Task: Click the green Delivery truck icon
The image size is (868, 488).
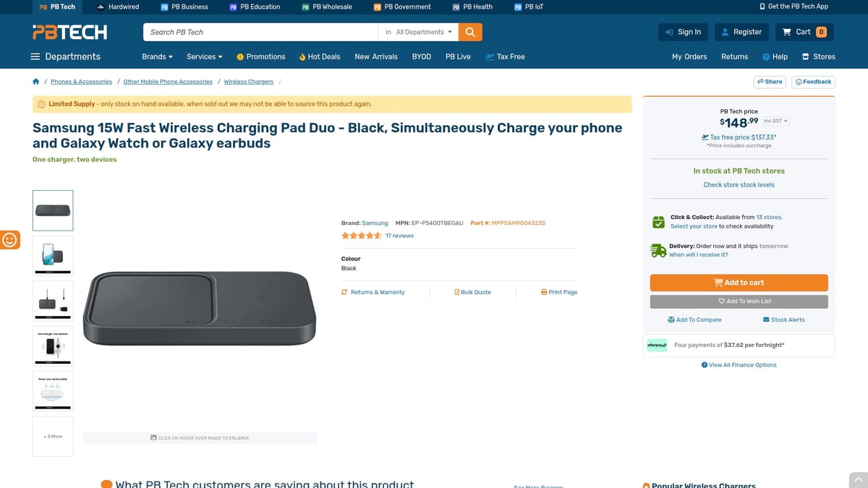Action: (x=658, y=249)
